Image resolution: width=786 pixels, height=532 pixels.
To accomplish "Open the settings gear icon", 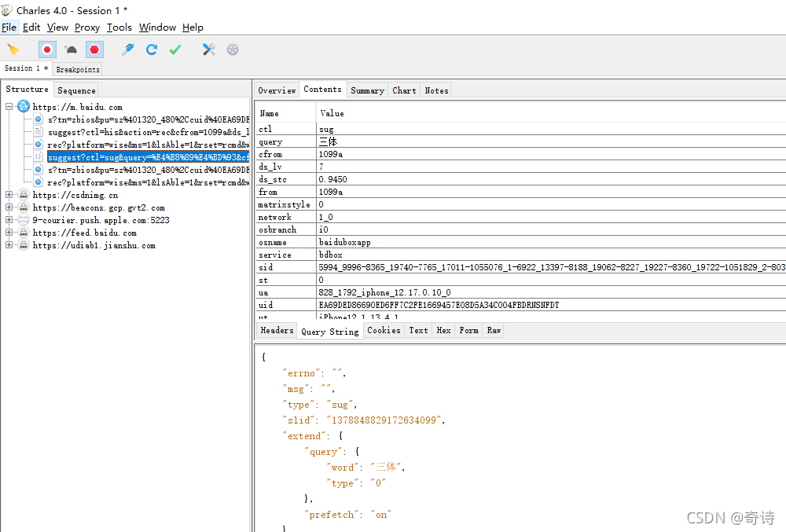I will [233, 50].
